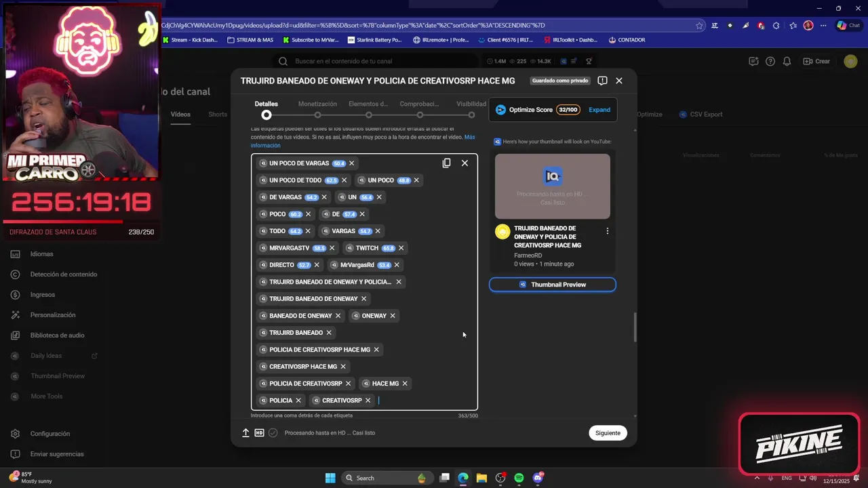The image size is (868, 488).
Task: Remove the 'MrVargasRd' tag
Action: 397,265
